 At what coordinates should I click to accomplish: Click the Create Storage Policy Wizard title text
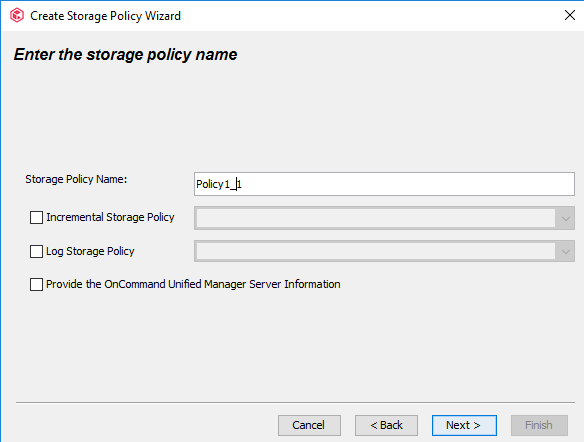coord(105,16)
